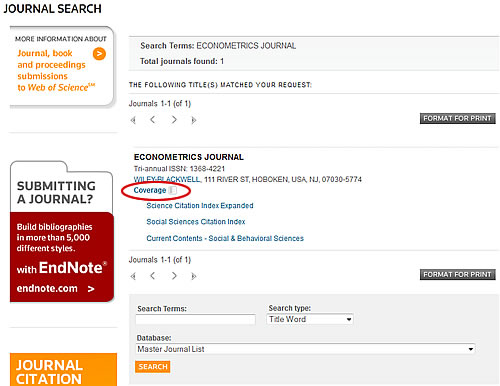Viewport: 500px width, 386px height.
Task: Click the Journal Search page heading
Action: pyautogui.click(x=52, y=9)
